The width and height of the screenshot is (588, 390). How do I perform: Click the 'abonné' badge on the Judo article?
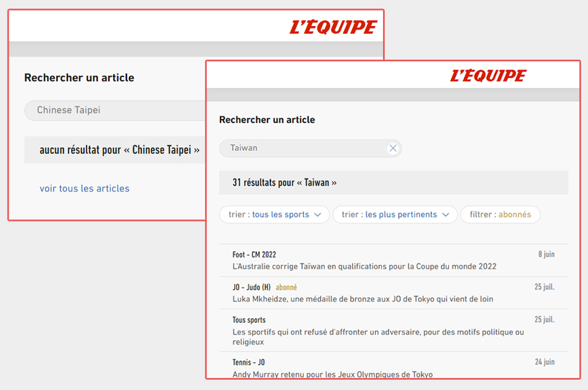[x=286, y=287]
